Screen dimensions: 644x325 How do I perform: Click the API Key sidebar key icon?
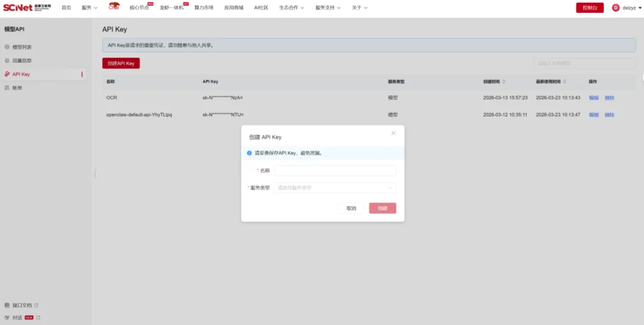point(7,74)
